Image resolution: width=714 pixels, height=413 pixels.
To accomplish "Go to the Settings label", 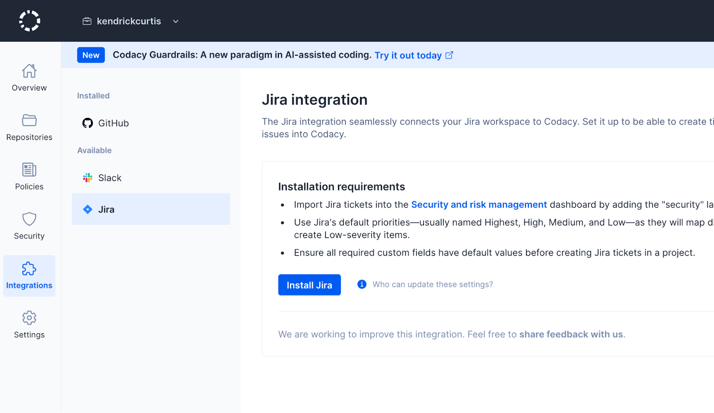I will tap(29, 335).
